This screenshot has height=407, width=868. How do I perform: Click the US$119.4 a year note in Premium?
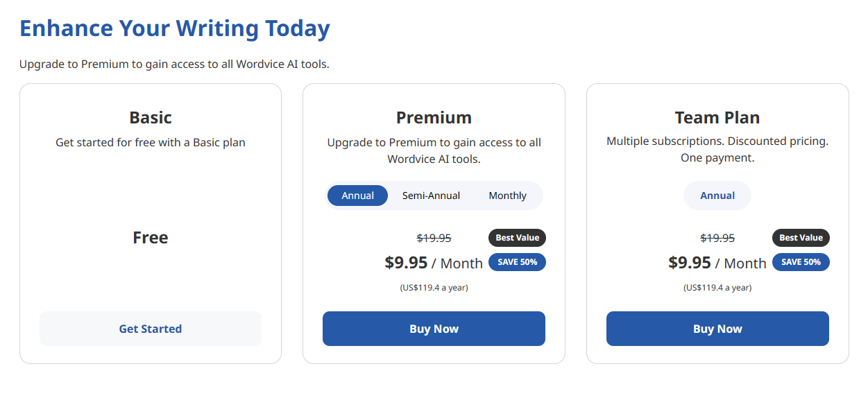[434, 287]
